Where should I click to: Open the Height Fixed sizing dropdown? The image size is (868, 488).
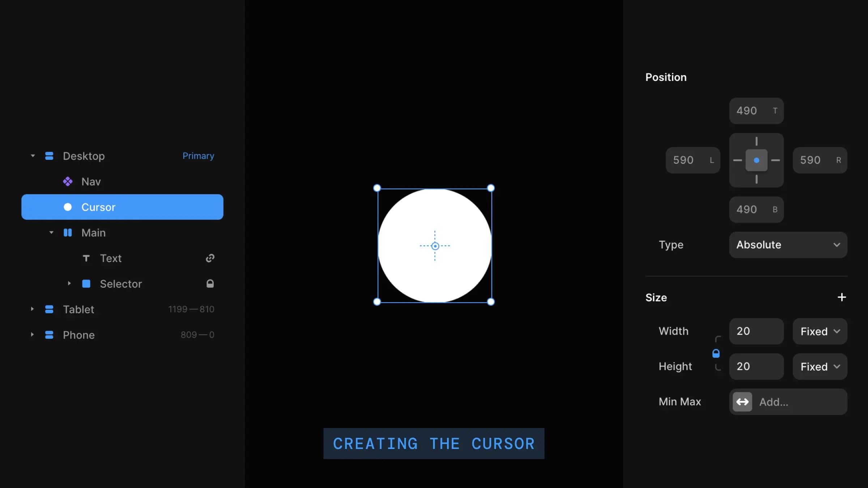[820, 366]
